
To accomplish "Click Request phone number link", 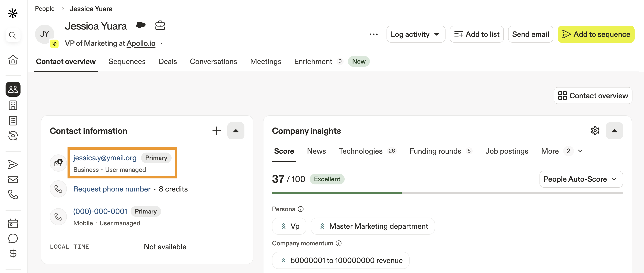I will coord(112,189).
